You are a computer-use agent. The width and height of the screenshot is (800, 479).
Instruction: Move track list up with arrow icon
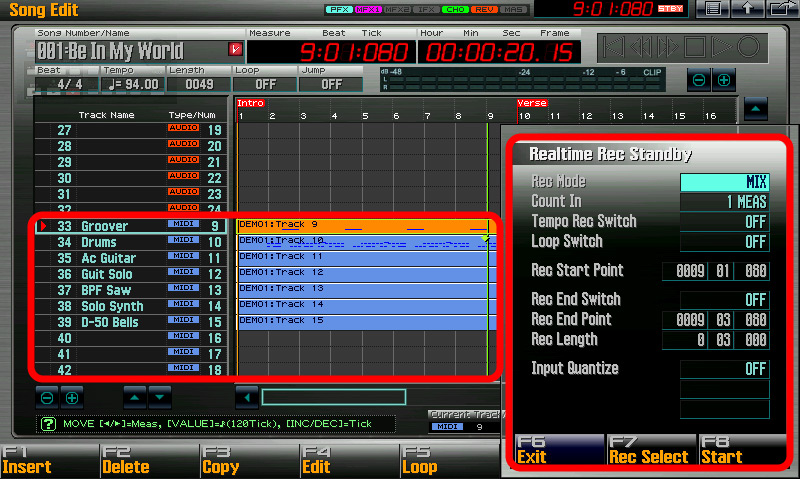point(135,398)
